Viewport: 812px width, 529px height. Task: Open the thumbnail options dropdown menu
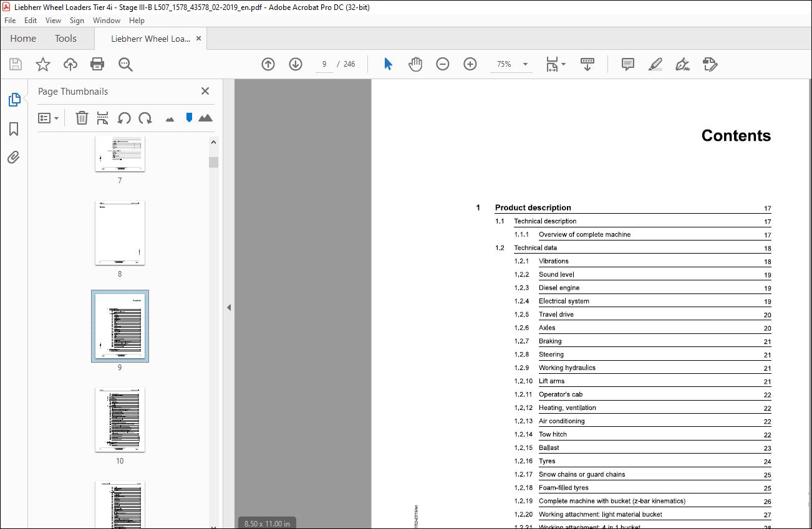[49, 118]
